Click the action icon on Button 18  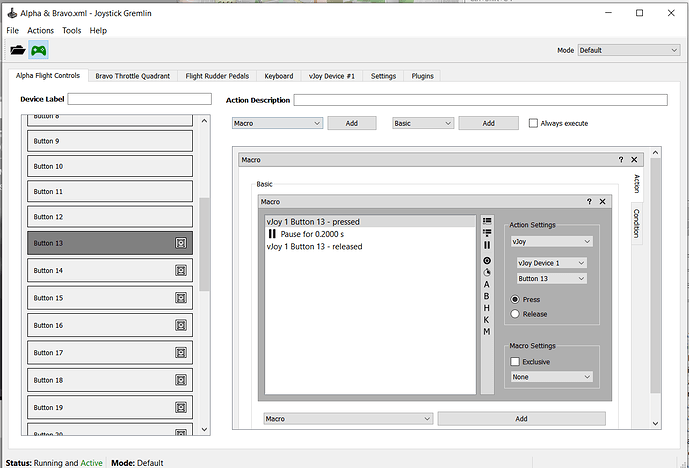181,380
